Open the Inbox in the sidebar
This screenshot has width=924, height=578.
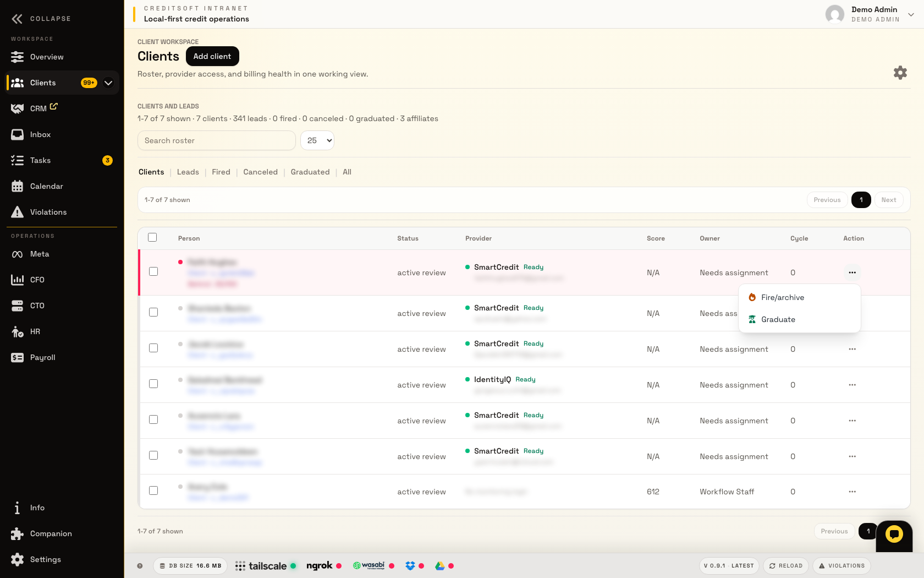tap(40, 134)
